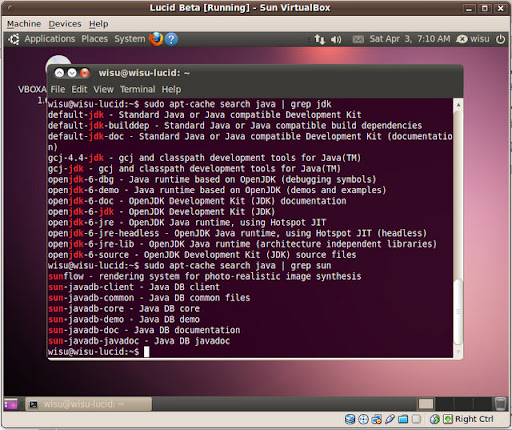Click the openjdk-6-jre-headless output line

click(237, 233)
